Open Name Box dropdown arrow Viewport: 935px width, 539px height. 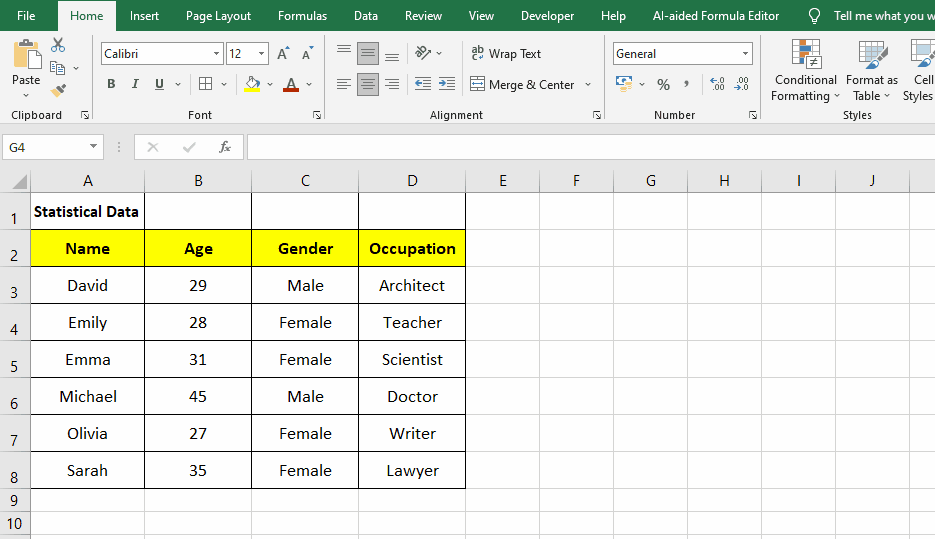(x=93, y=147)
